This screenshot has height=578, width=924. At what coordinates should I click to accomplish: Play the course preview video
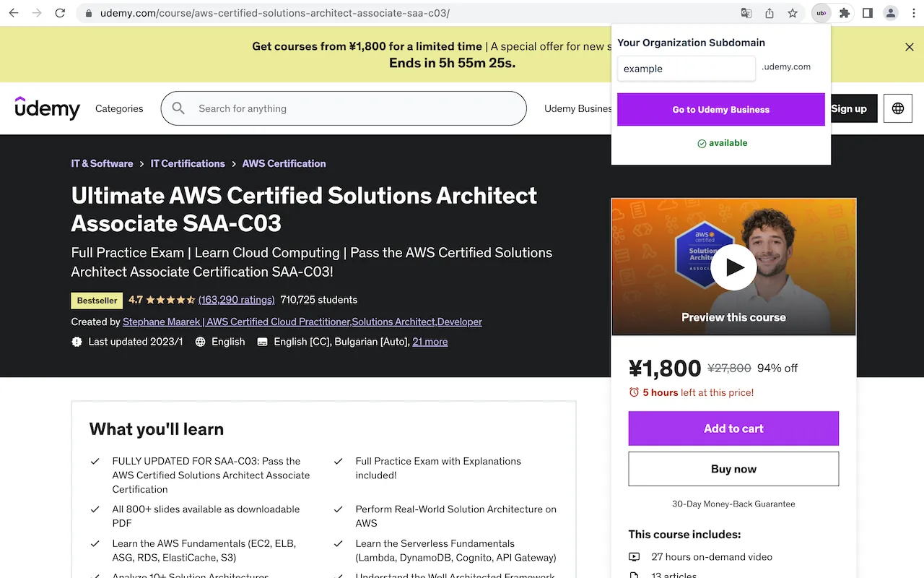pyautogui.click(x=733, y=267)
